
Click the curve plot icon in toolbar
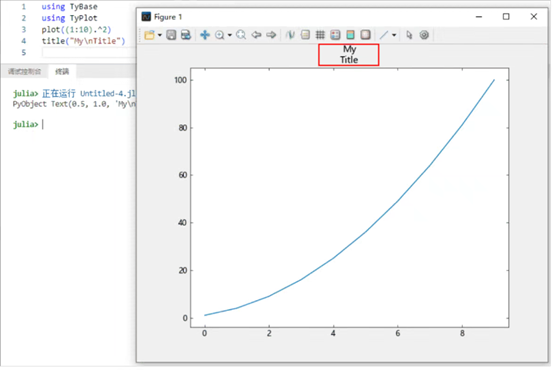coord(290,35)
